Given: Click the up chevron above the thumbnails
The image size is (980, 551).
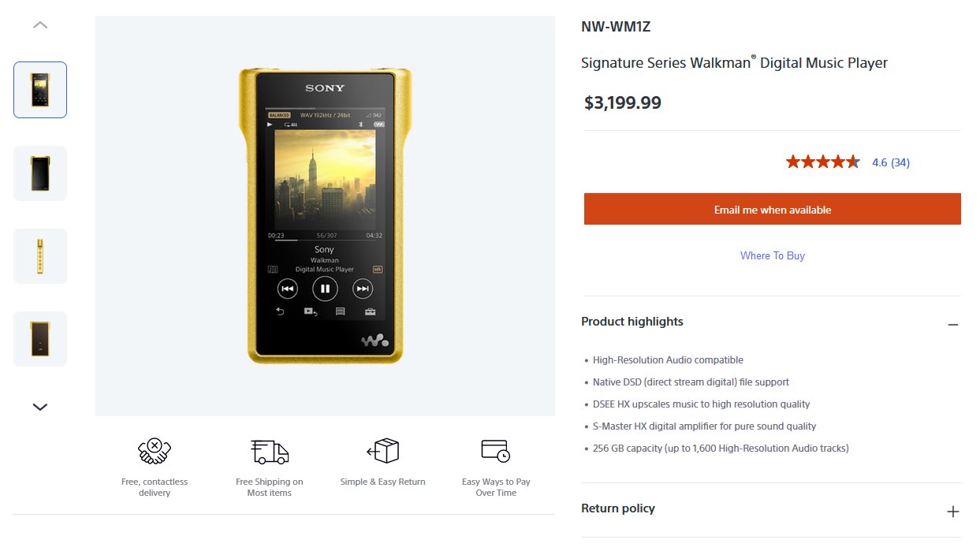Looking at the screenshot, I should 40,25.
